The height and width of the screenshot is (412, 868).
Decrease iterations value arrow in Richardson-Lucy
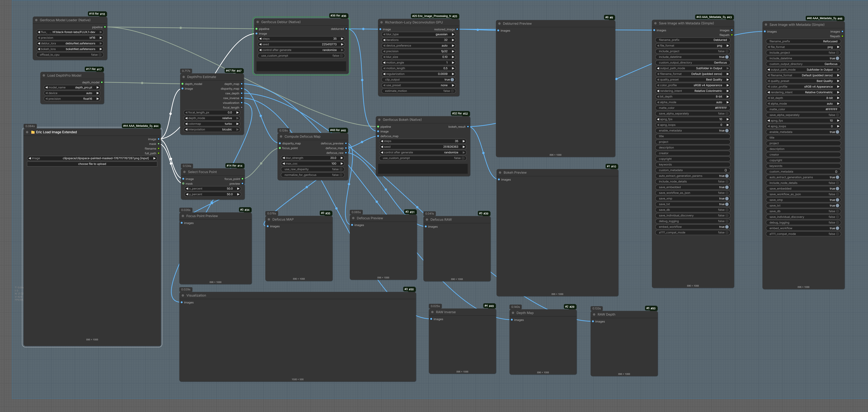click(384, 40)
